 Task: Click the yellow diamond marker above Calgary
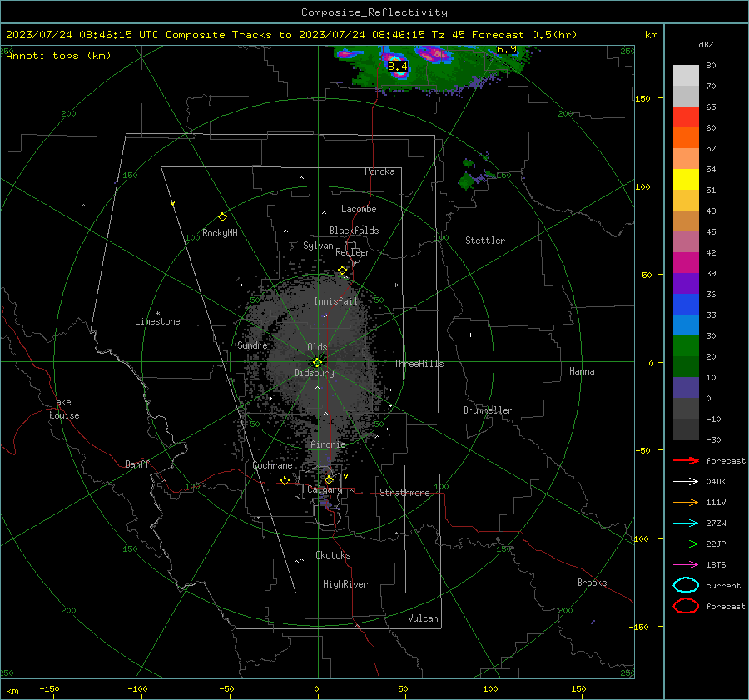click(x=329, y=479)
